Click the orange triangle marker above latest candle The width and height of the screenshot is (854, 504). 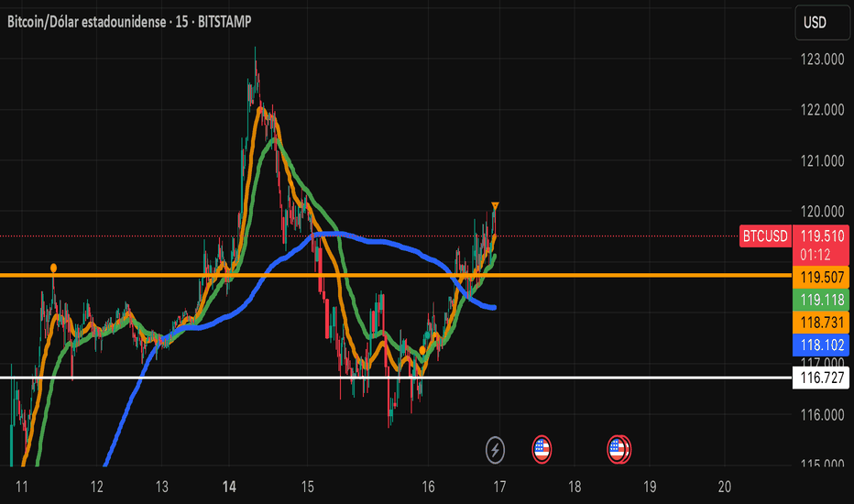coord(495,206)
